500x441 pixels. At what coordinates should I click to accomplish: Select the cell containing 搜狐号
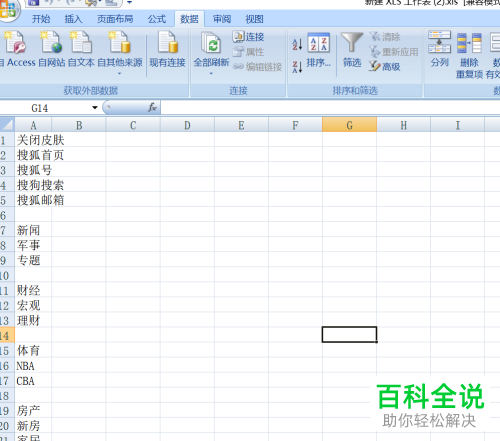coord(33,170)
